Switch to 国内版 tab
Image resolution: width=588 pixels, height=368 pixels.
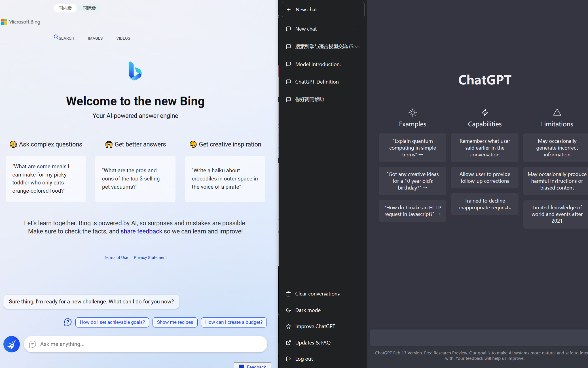coord(65,8)
